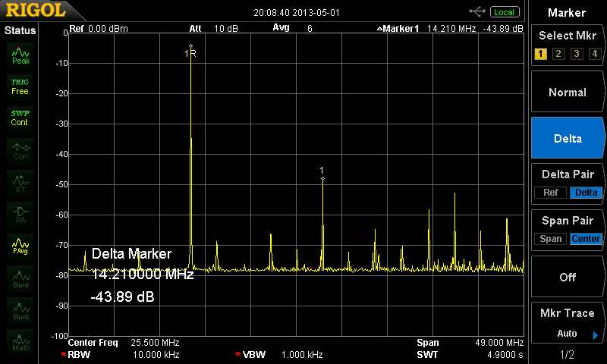Click the PAvg power average icon
This screenshot has width=607, height=364.
[x=20, y=245]
